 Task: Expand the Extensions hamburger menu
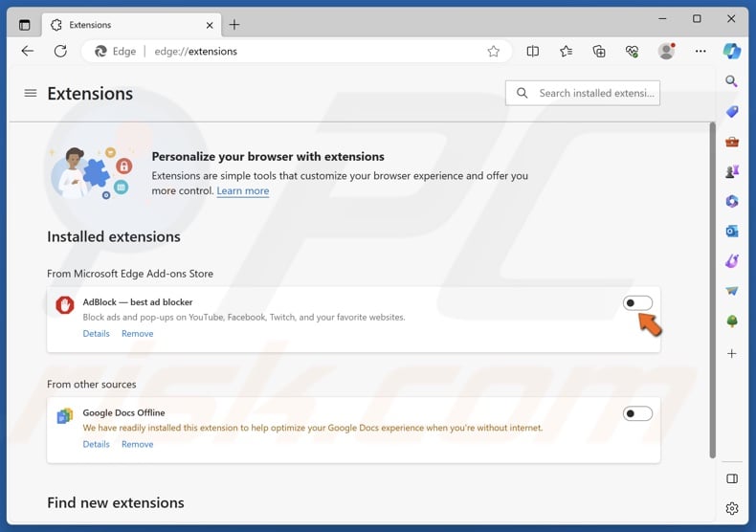pyautogui.click(x=31, y=93)
